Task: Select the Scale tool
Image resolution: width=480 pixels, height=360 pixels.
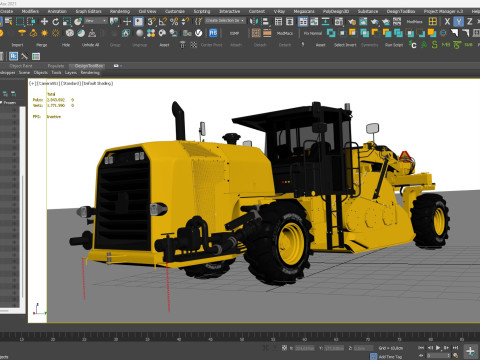Action: pyautogui.click(x=67, y=22)
